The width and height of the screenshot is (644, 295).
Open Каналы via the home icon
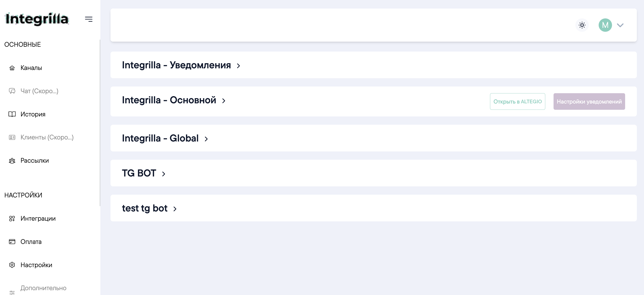[x=12, y=68]
